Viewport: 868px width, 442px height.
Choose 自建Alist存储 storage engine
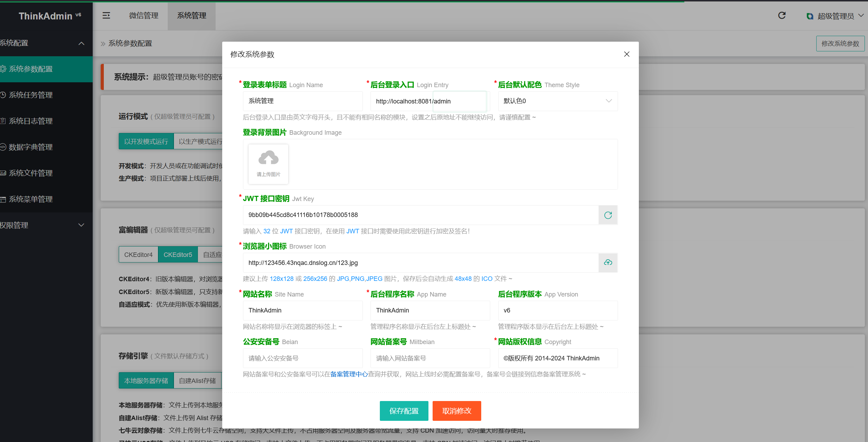197,381
